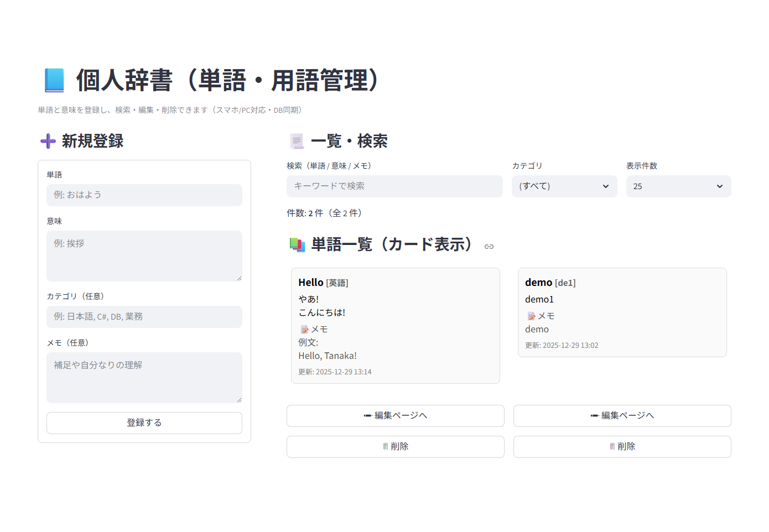Open 編集ページへ for the demo card

point(622,416)
